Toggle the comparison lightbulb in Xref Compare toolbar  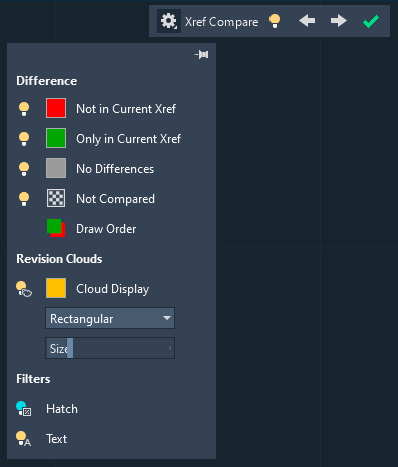275,21
